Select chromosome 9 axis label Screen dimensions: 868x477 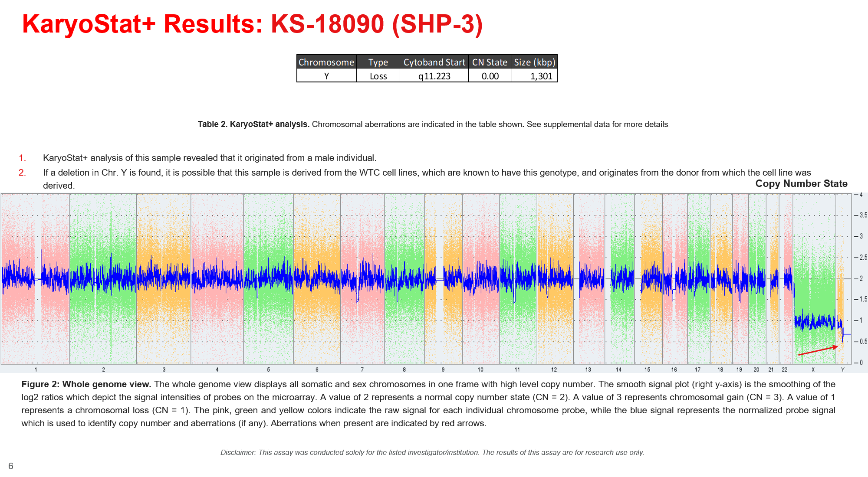pos(443,369)
